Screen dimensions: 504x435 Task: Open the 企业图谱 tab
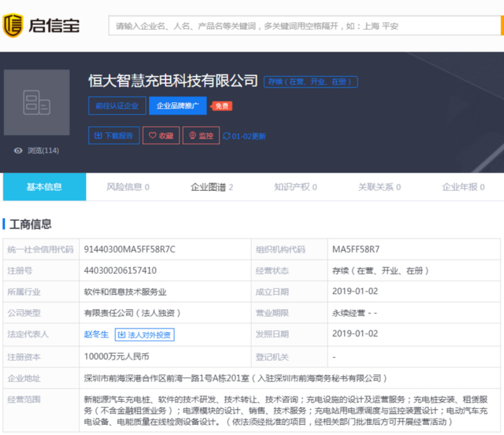[x=207, y=187]
